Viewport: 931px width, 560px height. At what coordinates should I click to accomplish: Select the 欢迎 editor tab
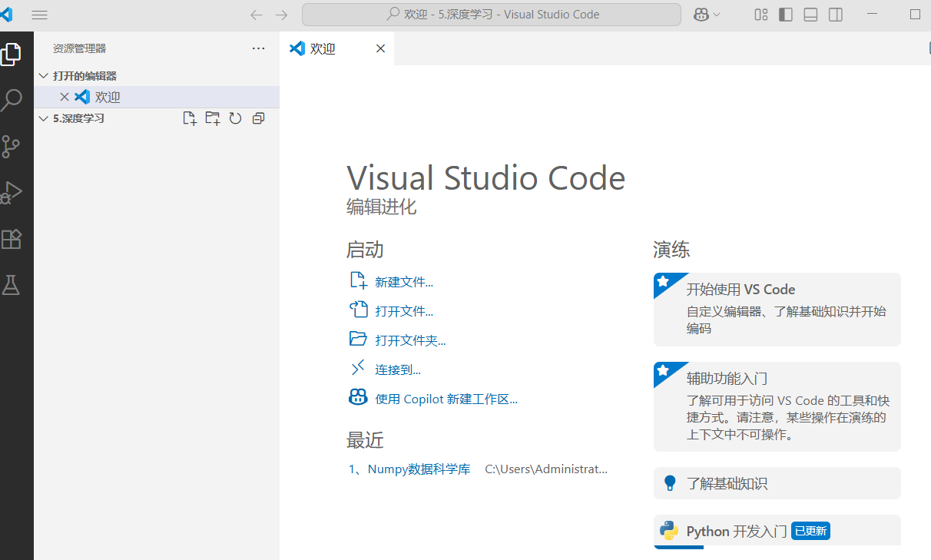click(337, 48)
